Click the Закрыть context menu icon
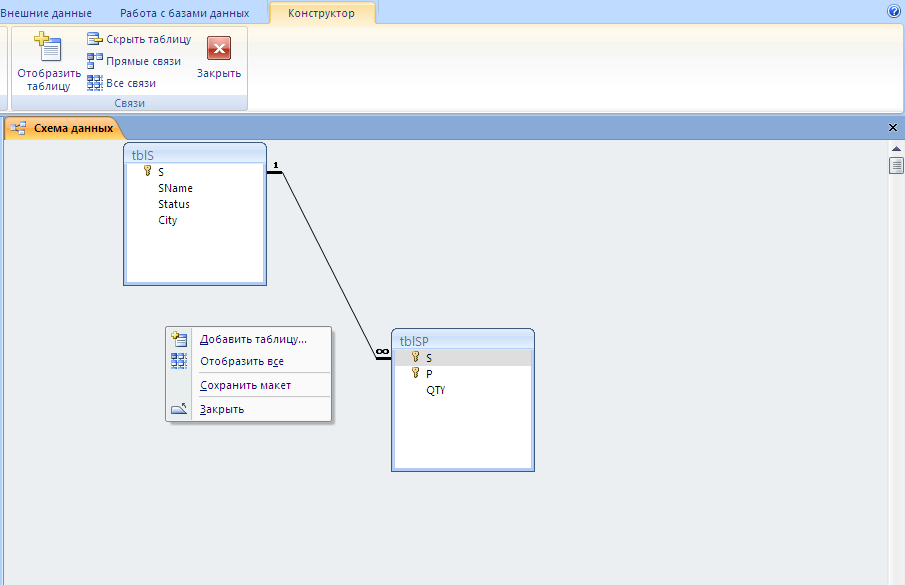This screenshot has height=585, width=905. 179,408
